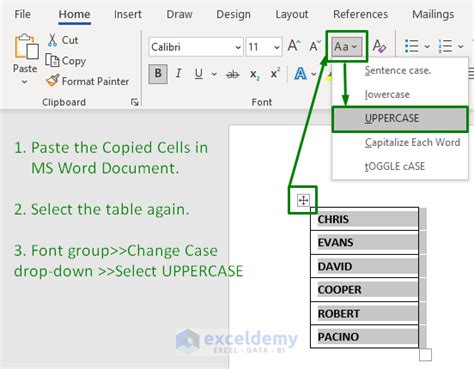This screenshot has height=369, width=474.
Task: Click the Numbering list icon
Action: (445, 46)
